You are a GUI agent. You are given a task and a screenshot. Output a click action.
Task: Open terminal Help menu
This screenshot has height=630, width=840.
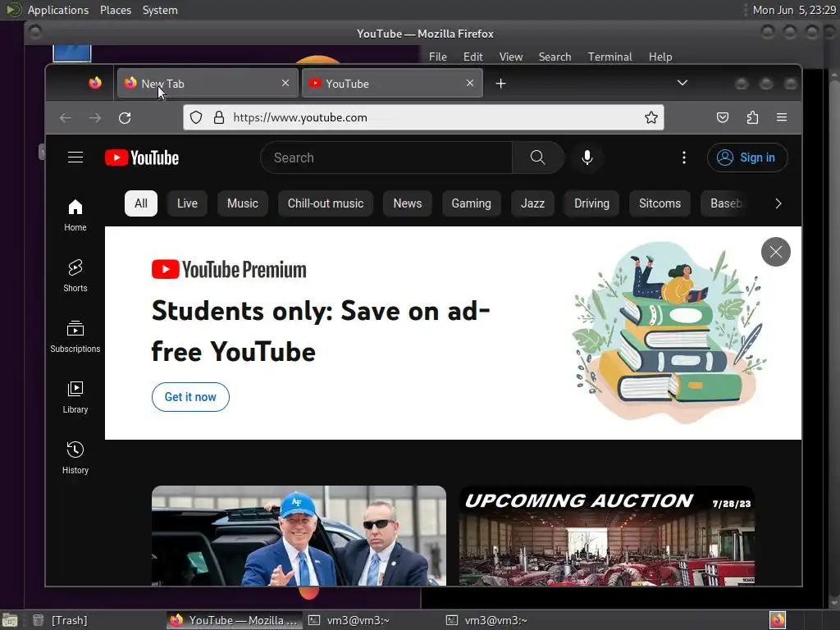point(660,57)
